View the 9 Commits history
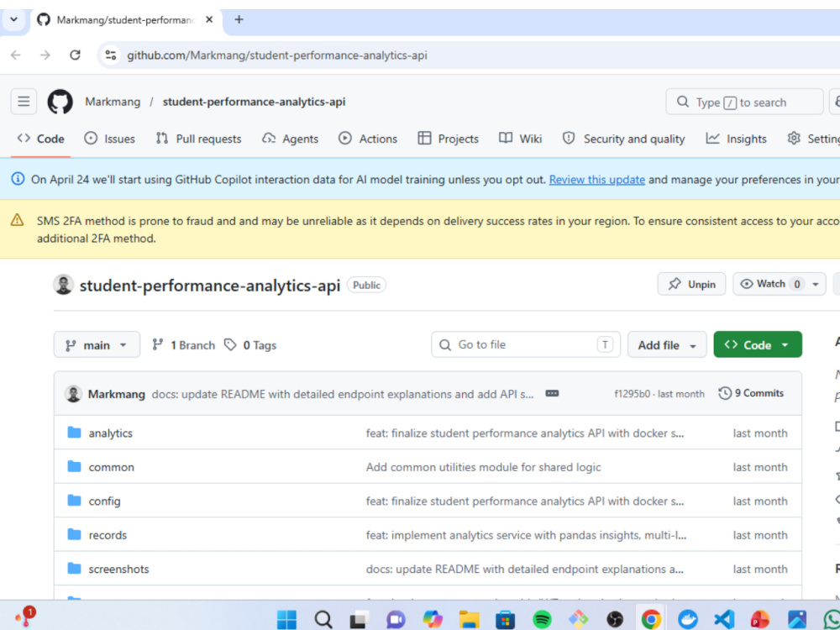 pos(751,393)
